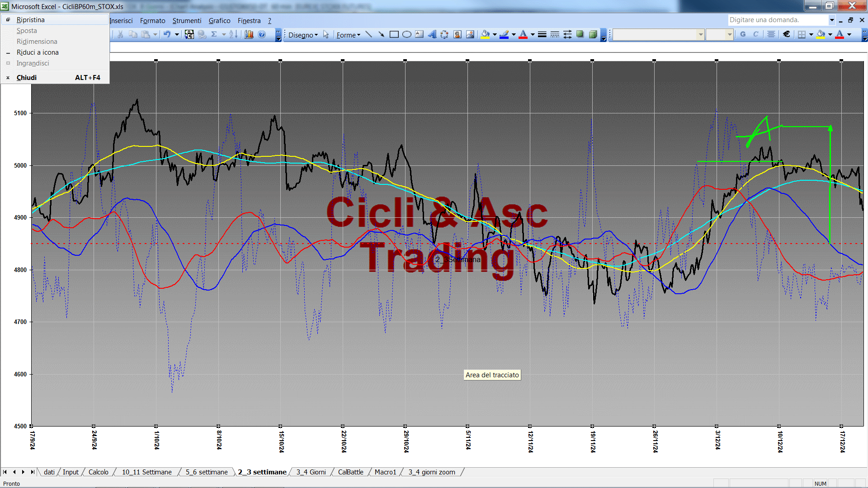Click the Undo arrow icon

(167, 34)
